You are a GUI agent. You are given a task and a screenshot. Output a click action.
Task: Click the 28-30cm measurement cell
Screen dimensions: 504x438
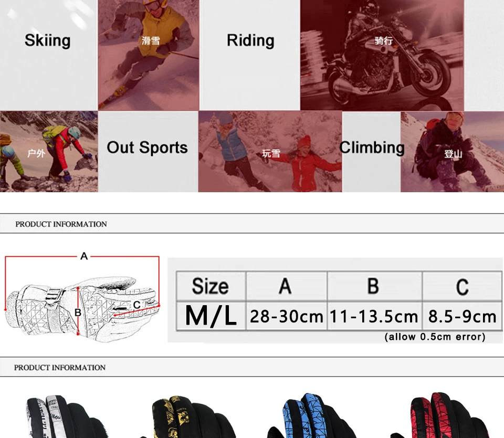click(287, 316)
